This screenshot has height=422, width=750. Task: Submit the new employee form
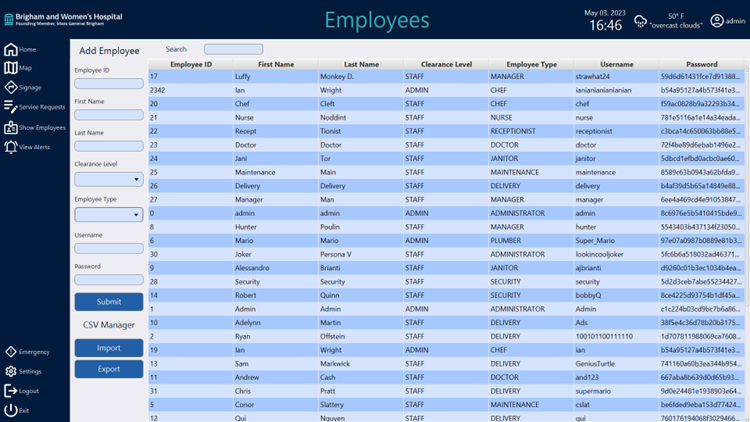coord(109,301)
